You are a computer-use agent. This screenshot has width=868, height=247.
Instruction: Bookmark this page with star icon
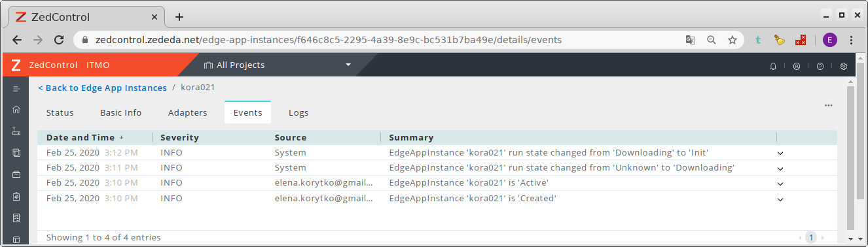(732, 40)
